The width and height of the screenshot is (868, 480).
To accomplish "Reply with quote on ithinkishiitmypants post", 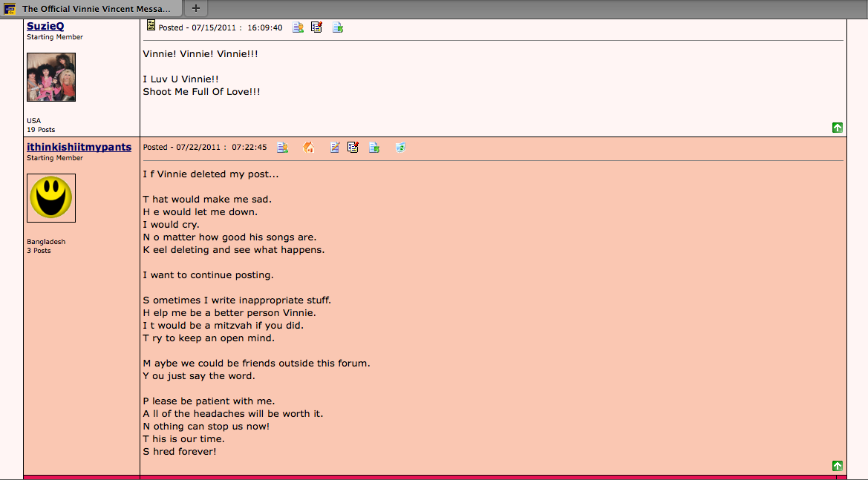I will click(353, 148).
